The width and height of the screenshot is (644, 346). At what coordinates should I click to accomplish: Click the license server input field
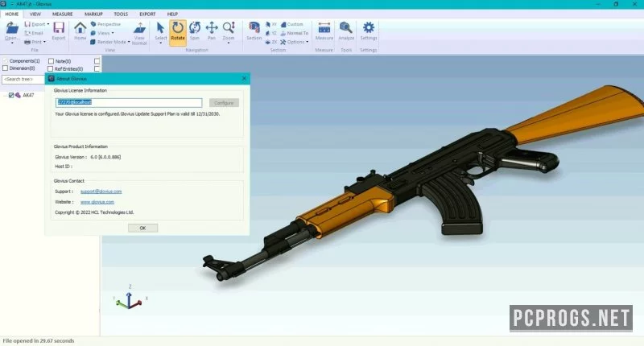129,103
